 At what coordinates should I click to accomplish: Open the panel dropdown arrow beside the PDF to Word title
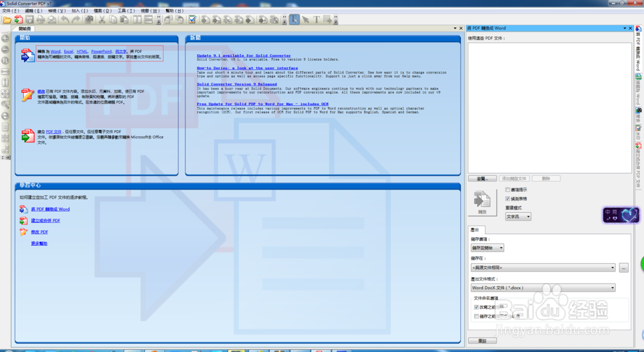pos(625,28)
